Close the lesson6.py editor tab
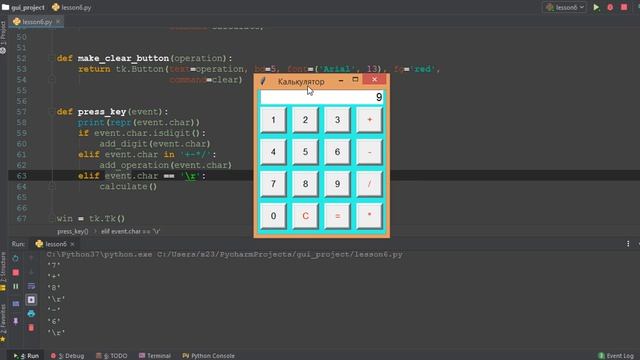Screen dimensions: 640x360 point(58,21)
